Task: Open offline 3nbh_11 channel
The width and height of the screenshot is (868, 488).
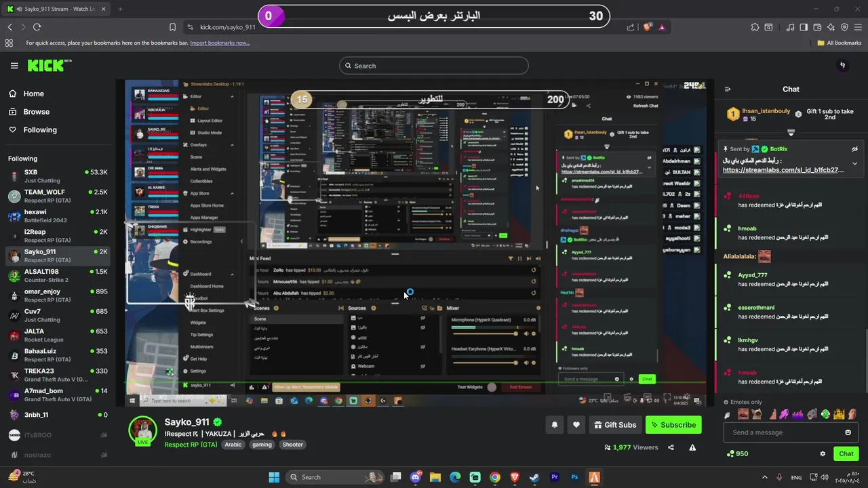Action: (x=58, y=415)
